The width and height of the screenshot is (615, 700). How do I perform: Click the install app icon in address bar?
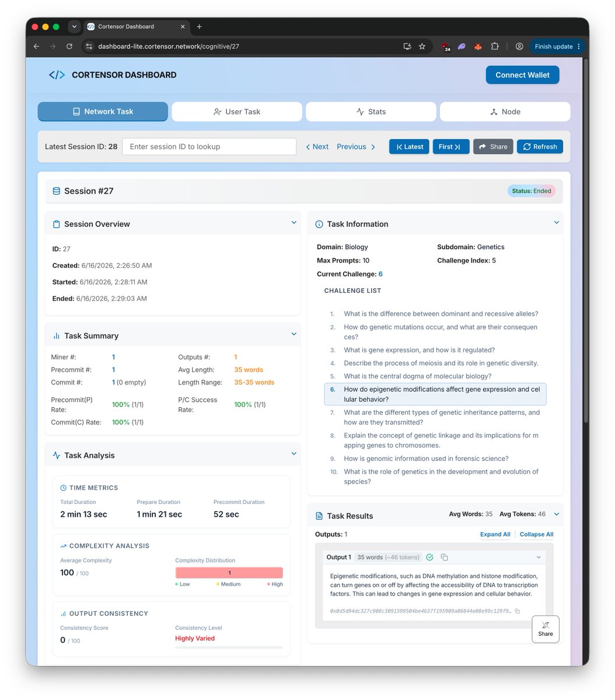click(x=407, y=47)
